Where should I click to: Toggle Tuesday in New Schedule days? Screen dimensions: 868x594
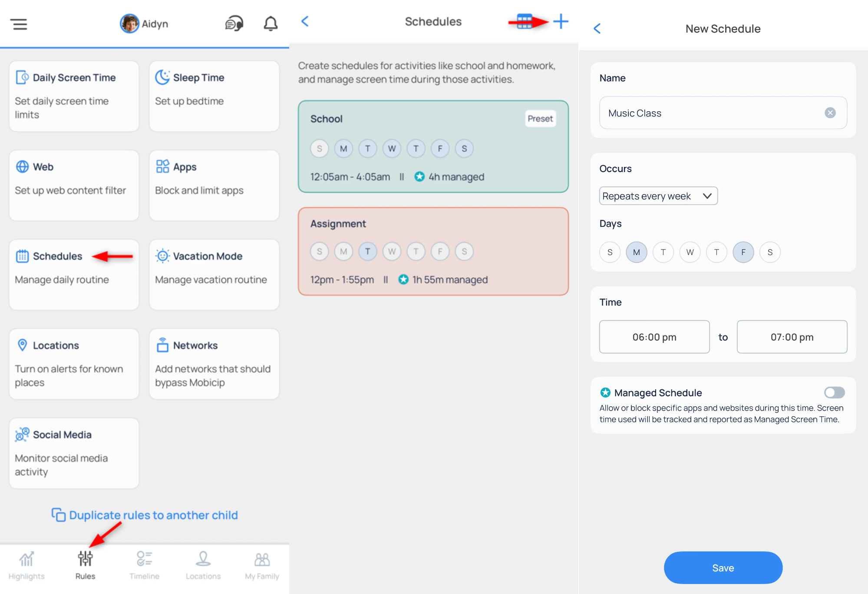pos(663,252)
